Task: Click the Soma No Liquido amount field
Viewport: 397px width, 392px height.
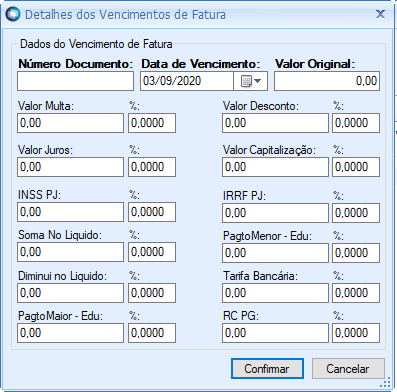Action: tap(70, 252)
